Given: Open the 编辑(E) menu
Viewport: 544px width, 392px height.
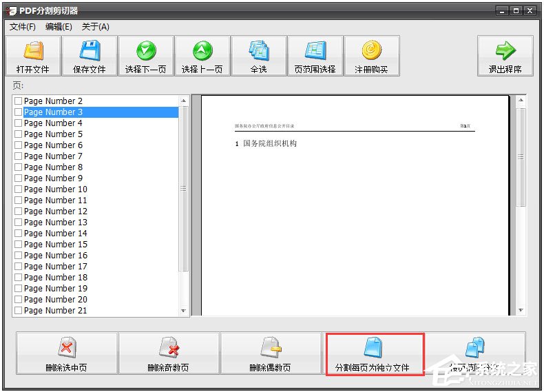Looking at the screenshot, I should [59, 27].
